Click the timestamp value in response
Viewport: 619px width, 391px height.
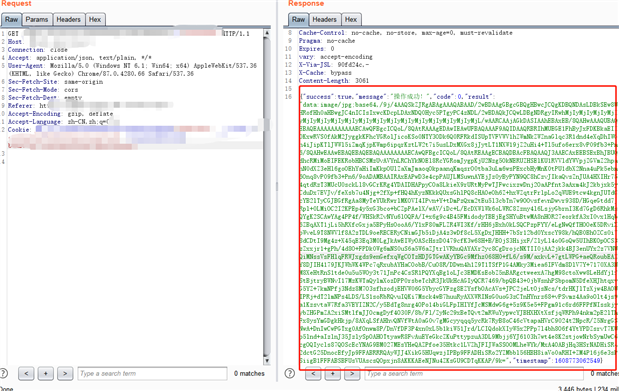pos(578,361)
